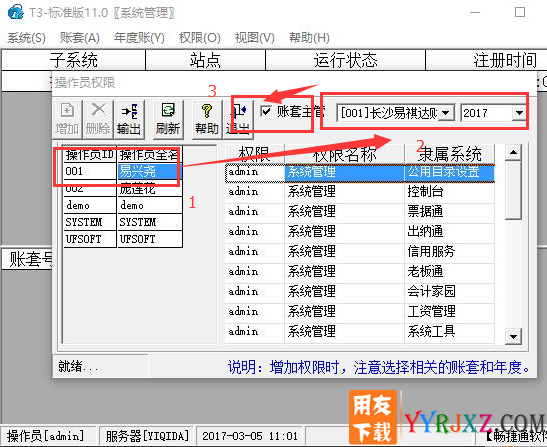
Task: Click the 操作员ID column header
Action: [x=90, y=154]
